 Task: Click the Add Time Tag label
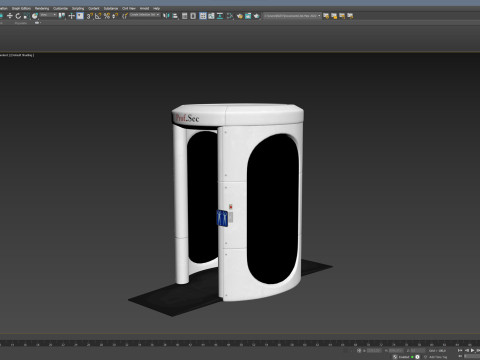(438, 357)
